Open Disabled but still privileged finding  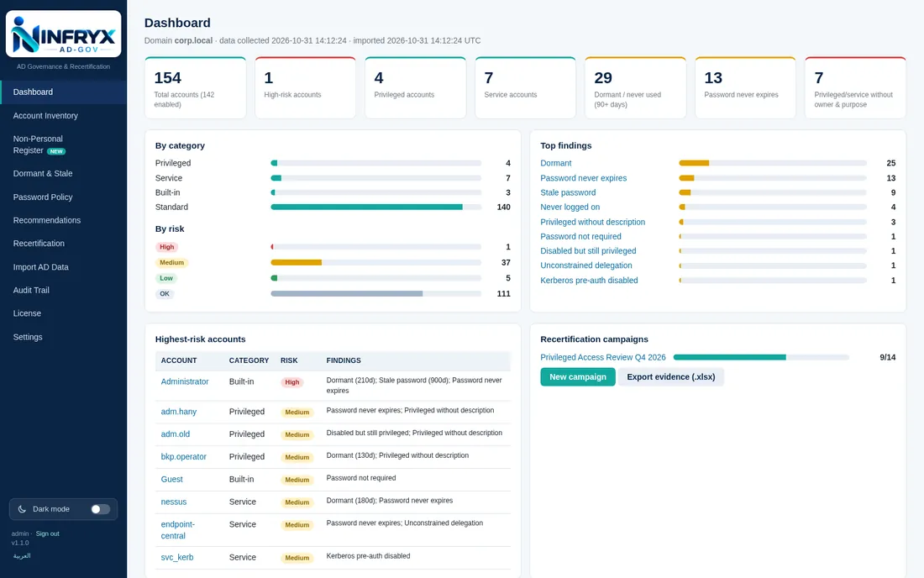588,251
